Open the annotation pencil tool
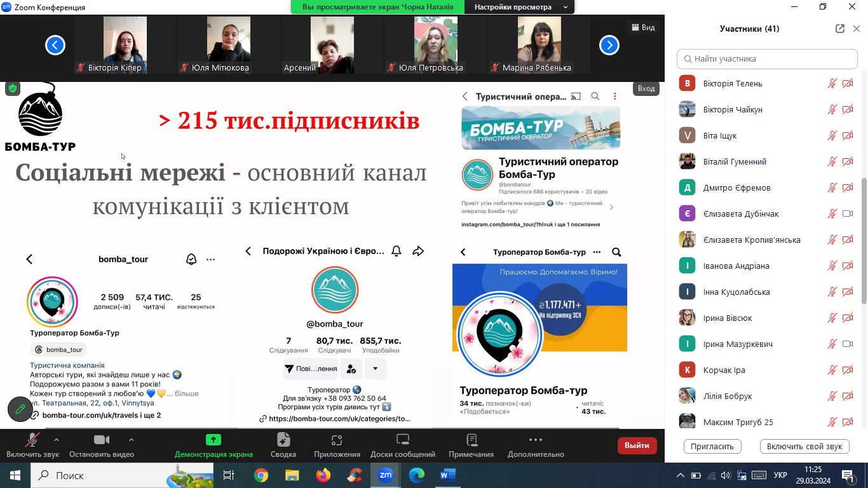Screen dimensions: 868x488 tap(20, 409)
